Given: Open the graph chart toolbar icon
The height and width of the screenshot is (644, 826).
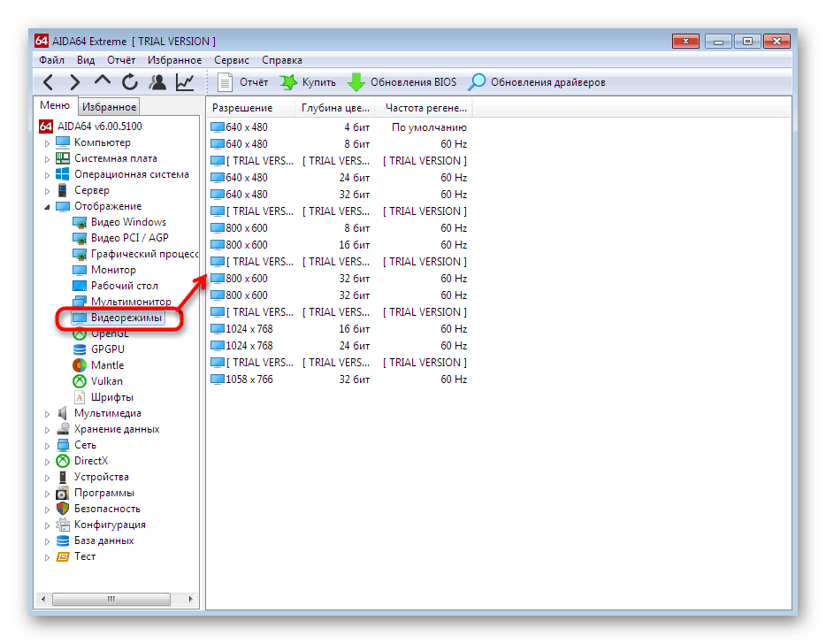Looking at the screenshot, I should pyautogui.click(x=185, y=81).
